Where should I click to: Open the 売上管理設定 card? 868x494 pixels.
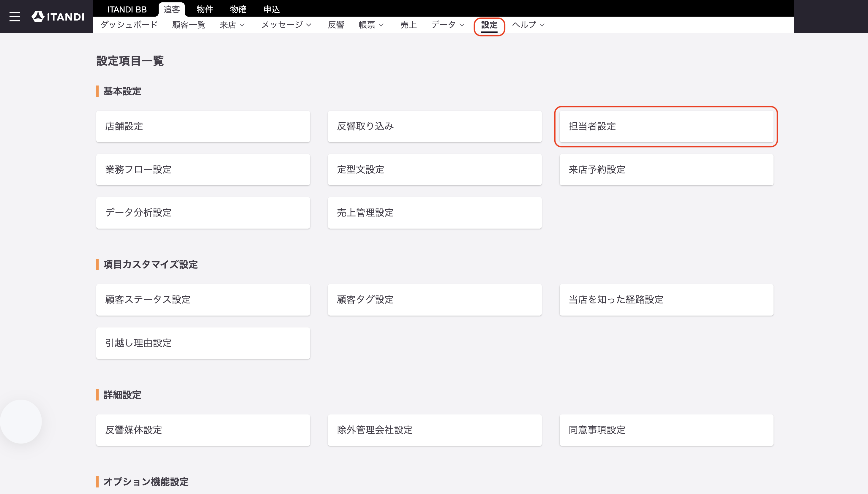coord(435,213)
